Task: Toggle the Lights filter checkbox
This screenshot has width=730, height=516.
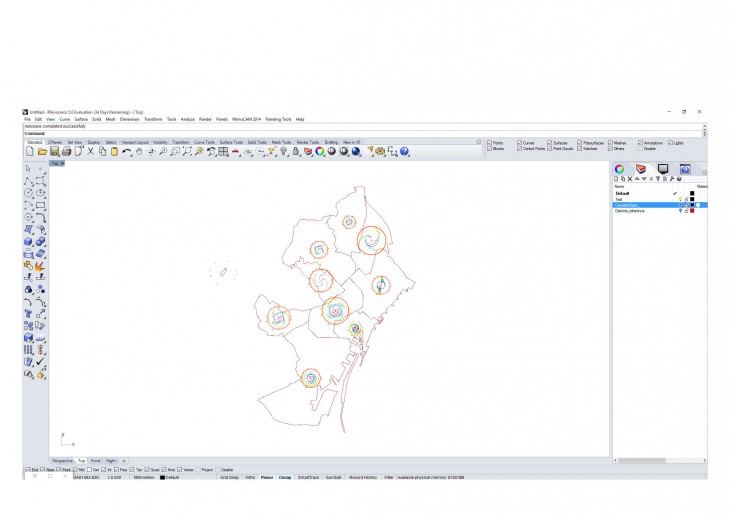Action: click(x=671, y=143)
